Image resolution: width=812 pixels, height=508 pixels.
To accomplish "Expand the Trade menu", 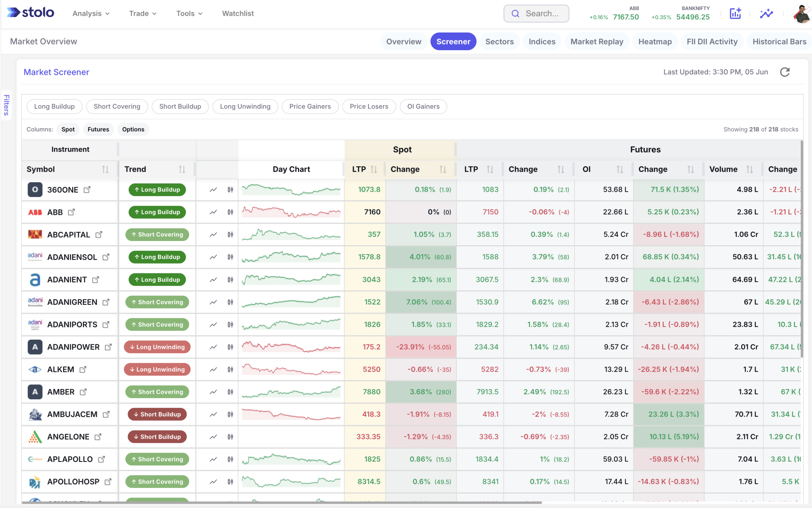I will click(143, 13).
